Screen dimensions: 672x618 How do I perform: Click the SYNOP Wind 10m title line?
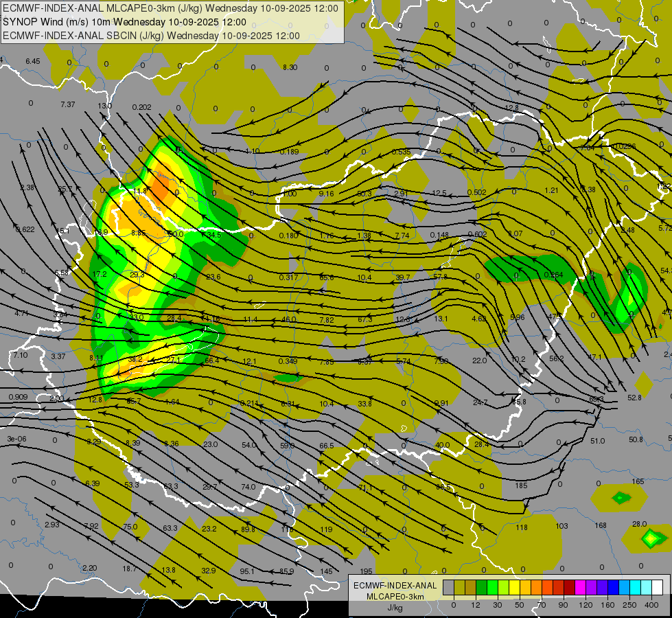coord(125,22)
